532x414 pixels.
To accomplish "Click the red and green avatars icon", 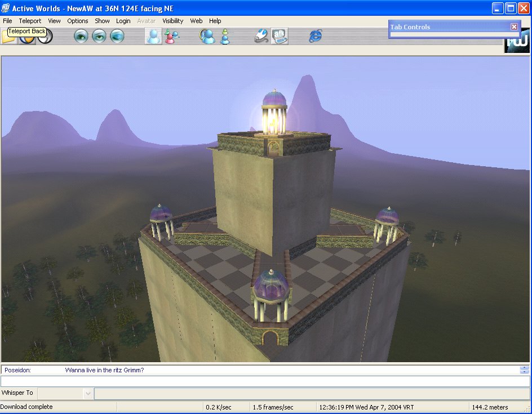I will (x=171, y=37).
